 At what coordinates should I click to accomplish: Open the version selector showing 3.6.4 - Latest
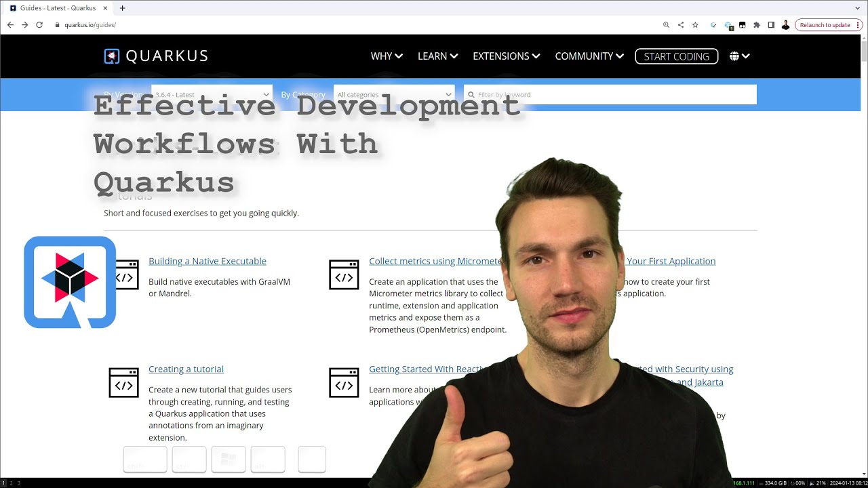[212, 95]
